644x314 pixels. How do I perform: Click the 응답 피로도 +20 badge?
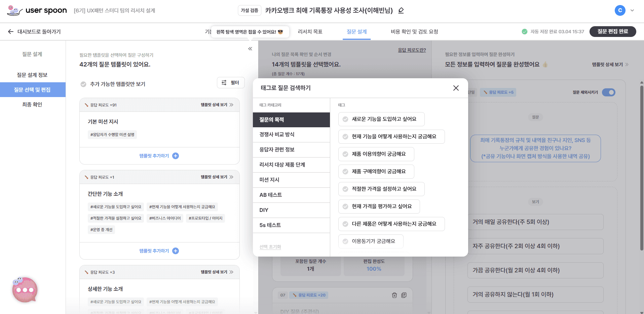[309, 295]
